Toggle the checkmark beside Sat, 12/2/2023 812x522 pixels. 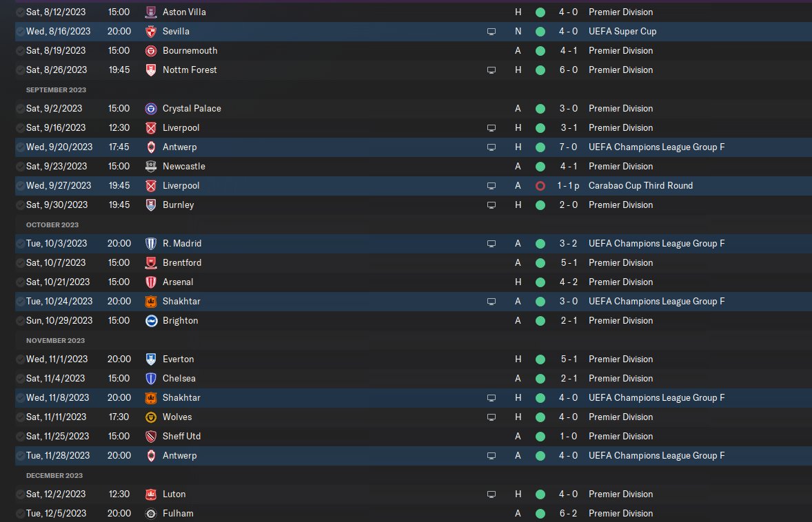click(20, 494)
